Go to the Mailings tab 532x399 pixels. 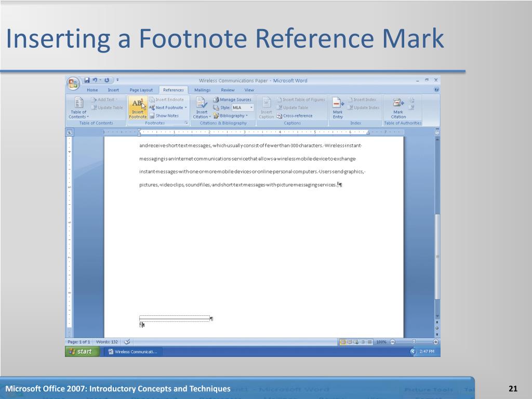click(x=202, y=90)
